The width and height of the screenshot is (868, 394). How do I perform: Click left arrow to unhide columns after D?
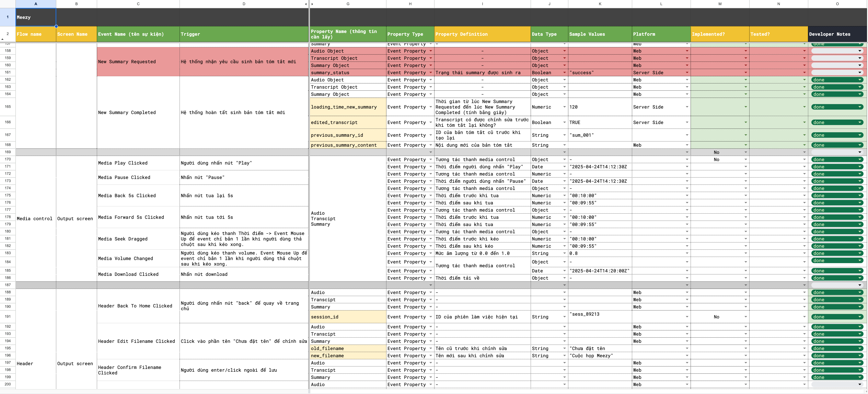pyautogui.click(x=306, y=4)
